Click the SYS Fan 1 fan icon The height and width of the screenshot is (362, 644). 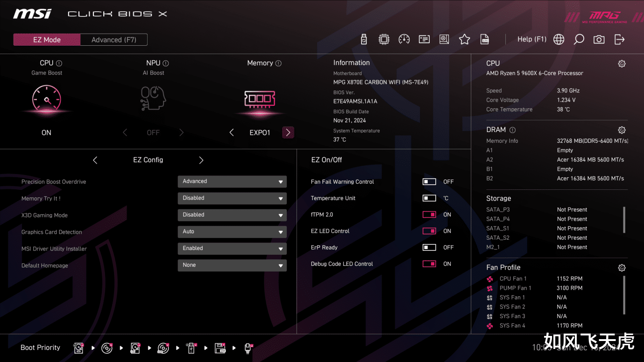(490, 298)
